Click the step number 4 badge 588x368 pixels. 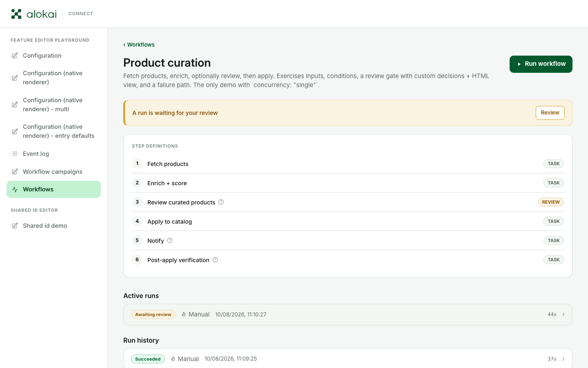pyautogui.click(x=137, y=221)
